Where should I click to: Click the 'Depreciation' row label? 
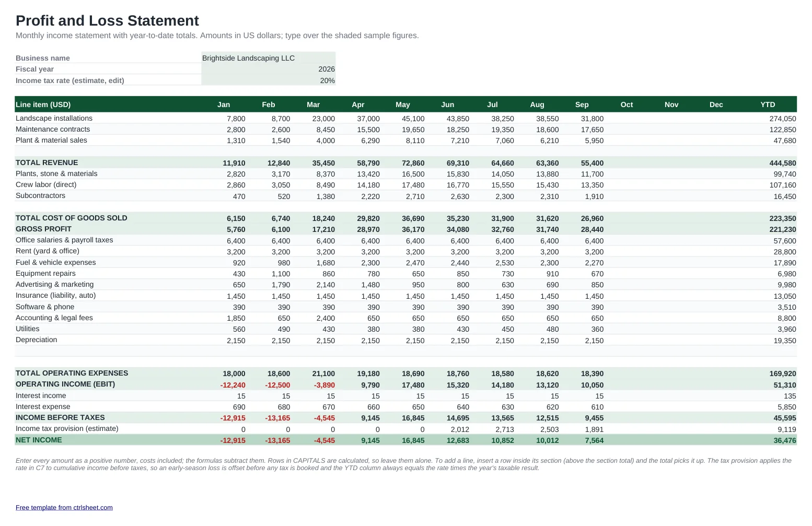click(37, 340)
